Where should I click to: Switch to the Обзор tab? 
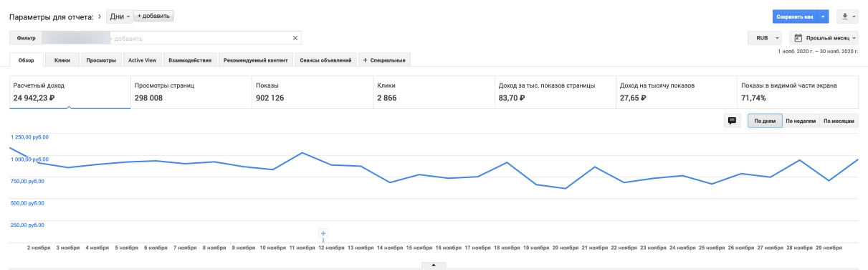point(27,60)
